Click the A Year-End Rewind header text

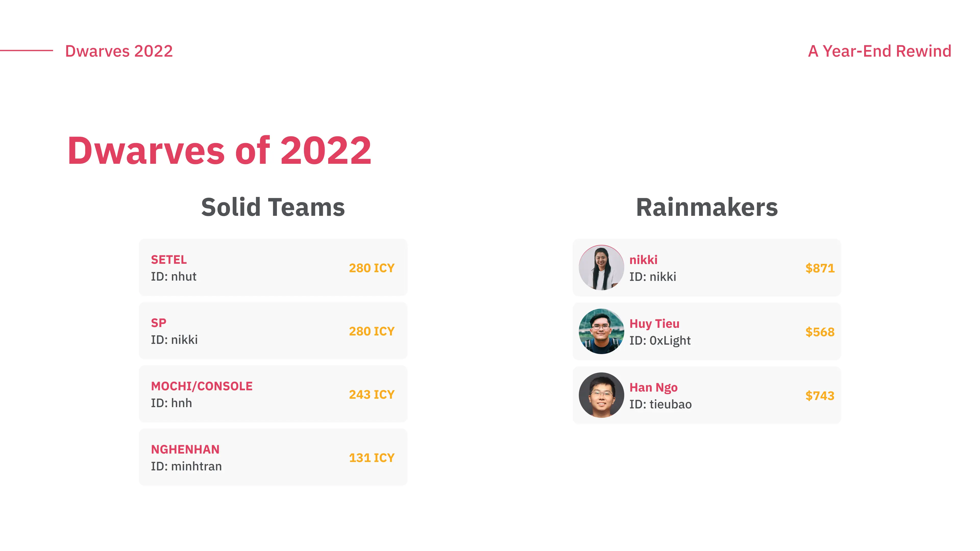click(x=879, y=51)
